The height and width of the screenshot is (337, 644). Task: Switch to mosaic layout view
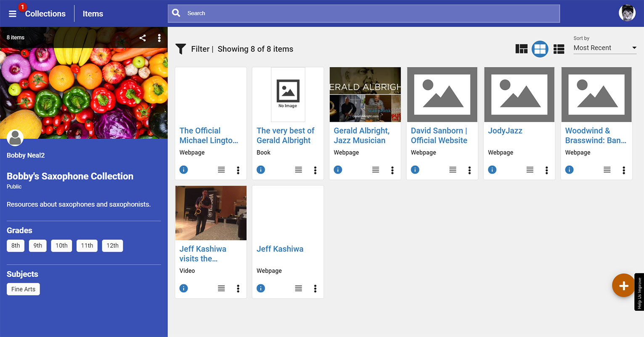coord(521,49)
